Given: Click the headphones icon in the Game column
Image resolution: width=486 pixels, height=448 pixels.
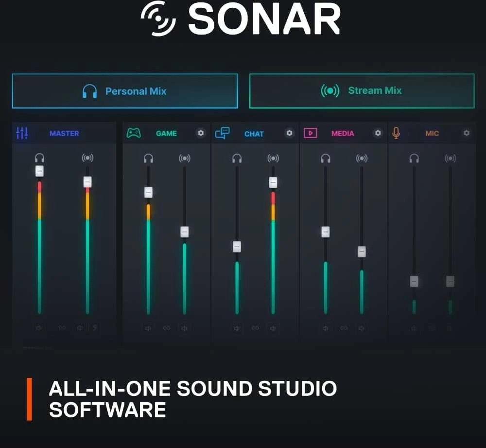Looking at the screenshot, I should (x=148, y=158).
